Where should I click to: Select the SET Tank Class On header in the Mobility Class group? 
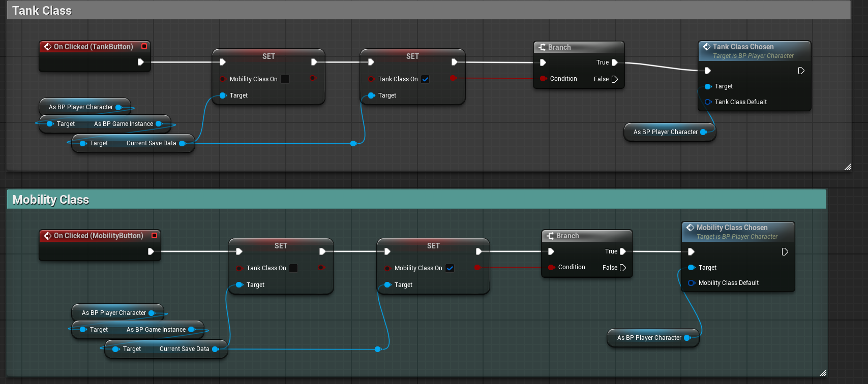pyautogui.click(x=281, y=246)
